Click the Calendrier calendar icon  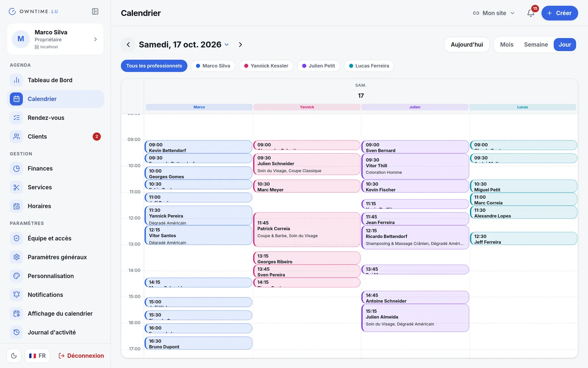tap(17, 99)
